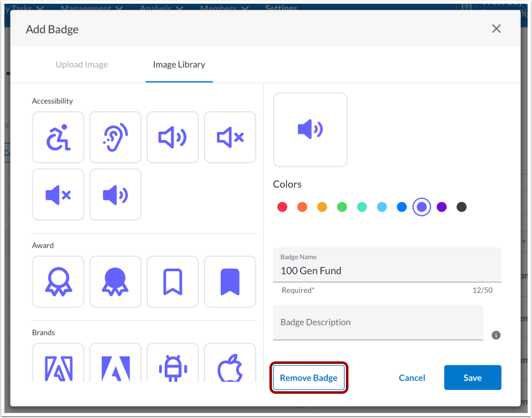
Task: Click the badge description info icon
Action: pos(496,335)
